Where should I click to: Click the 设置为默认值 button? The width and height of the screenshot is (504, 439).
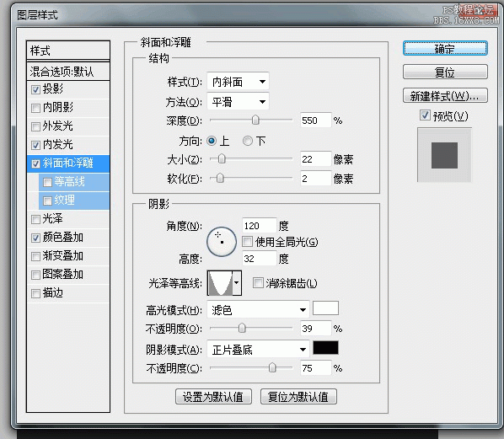click(213, 397)
